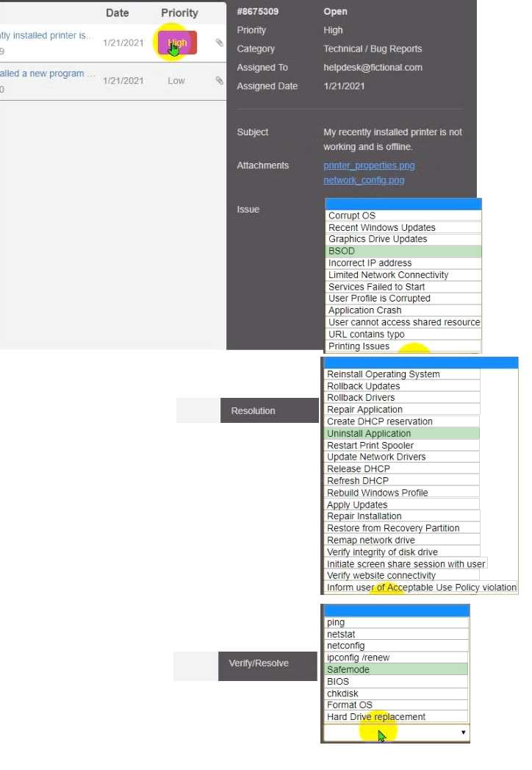This screenshot has height=770, width=532.
Task: Select Rollback Drivers from the Resolution list
Action: [x=360, y=397]
